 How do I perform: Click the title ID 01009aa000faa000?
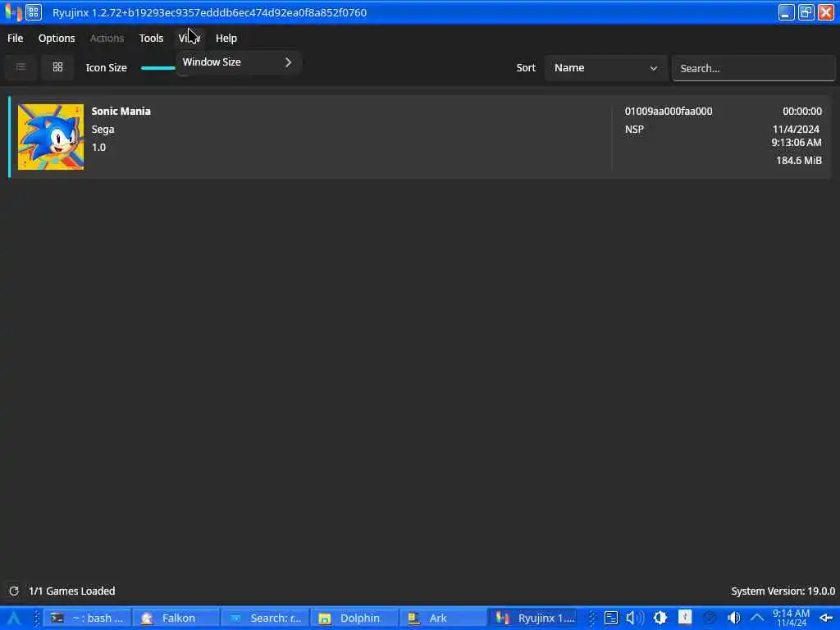pyautogui.click(x=669, y=112)
